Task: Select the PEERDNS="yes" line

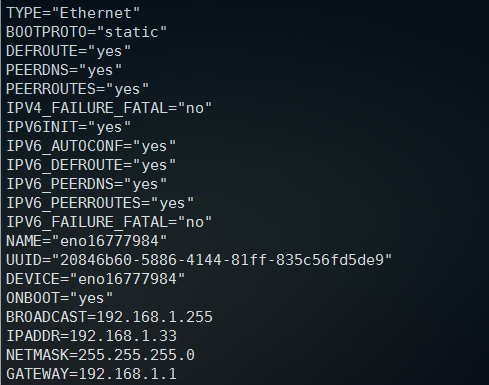Action: [x=64, y=70]
